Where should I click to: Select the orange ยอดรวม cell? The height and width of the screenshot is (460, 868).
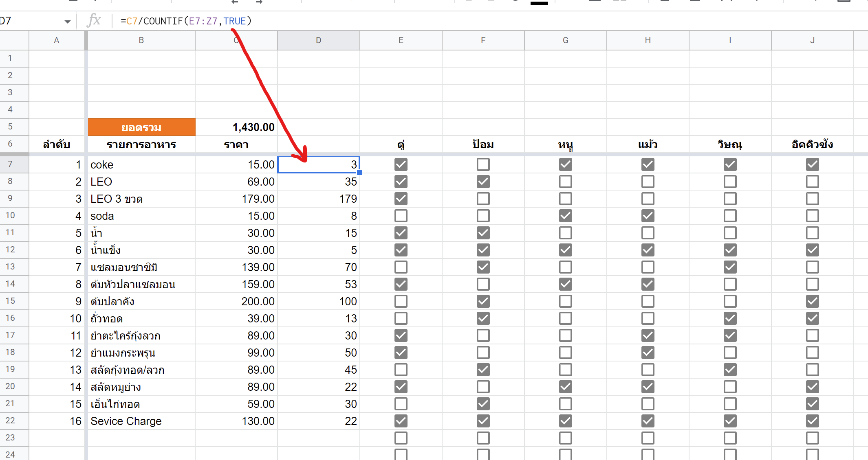141,127
